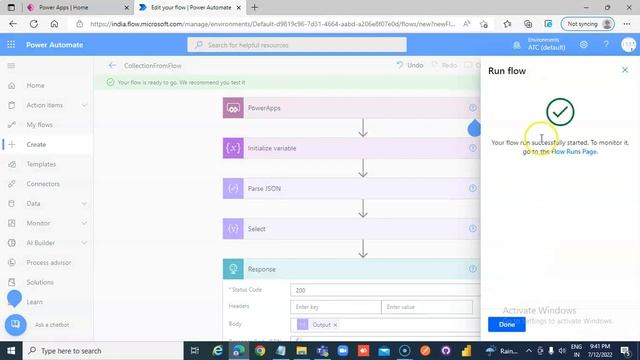
Task: Click the Not syncing profile button
Action: point(587,24)
